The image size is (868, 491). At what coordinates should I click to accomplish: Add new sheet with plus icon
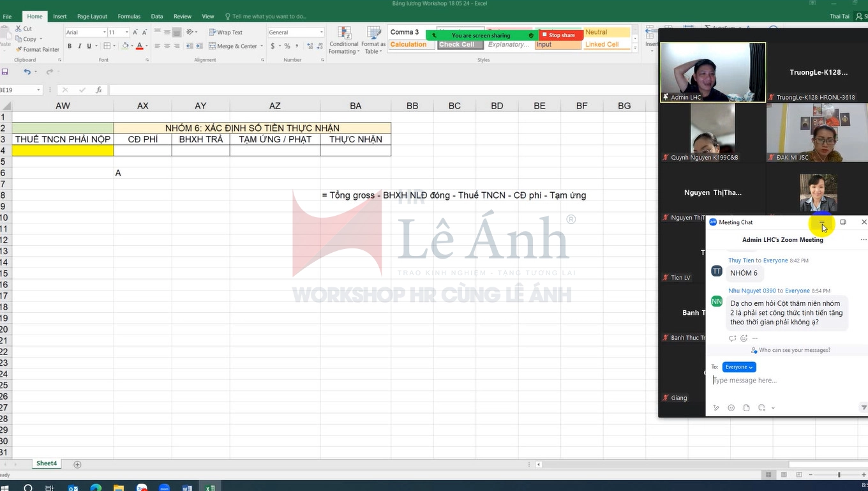coord(77,464)
